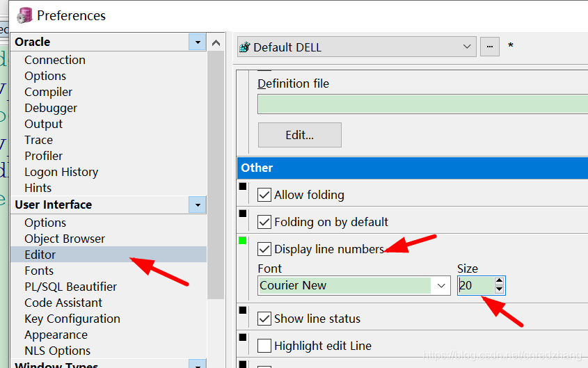Open Trace preferences
Viewport: 588px width, 368px height.
coord(39,140)
